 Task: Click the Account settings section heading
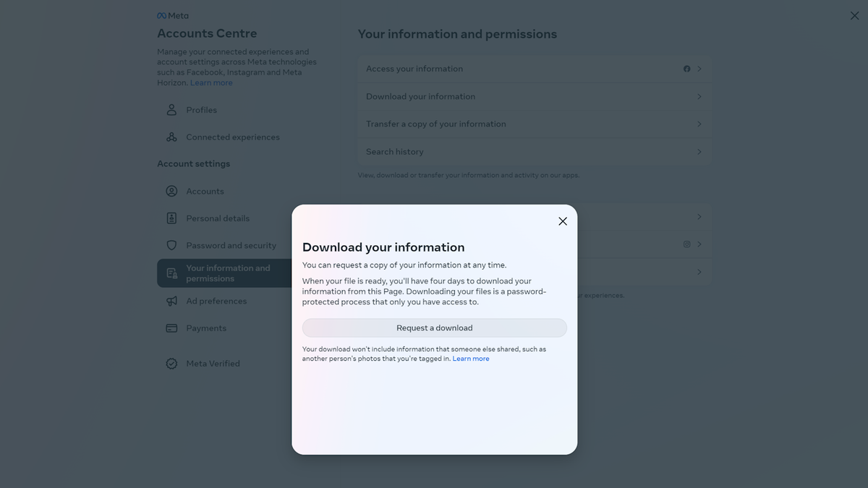point(194,164)
